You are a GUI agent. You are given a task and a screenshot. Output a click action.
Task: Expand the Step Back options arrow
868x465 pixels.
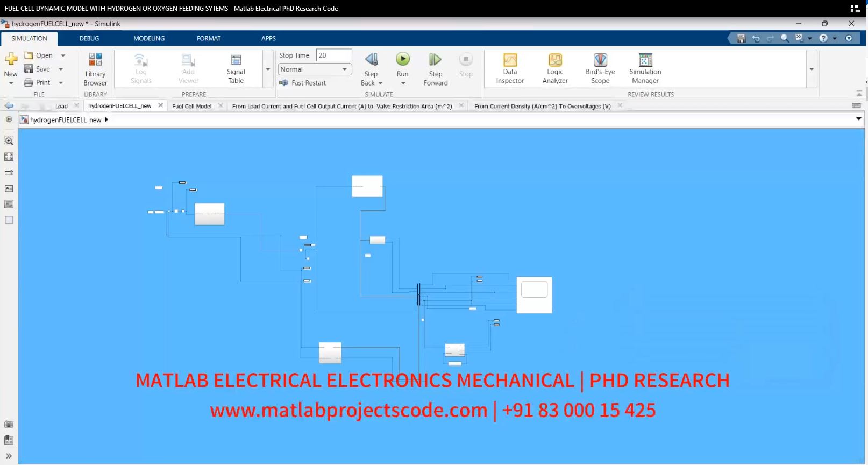380,83
